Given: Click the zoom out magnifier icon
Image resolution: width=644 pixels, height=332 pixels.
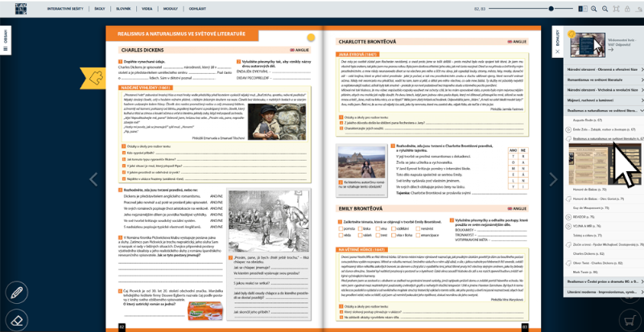Looking at the screenshot, I should (605, 9).
